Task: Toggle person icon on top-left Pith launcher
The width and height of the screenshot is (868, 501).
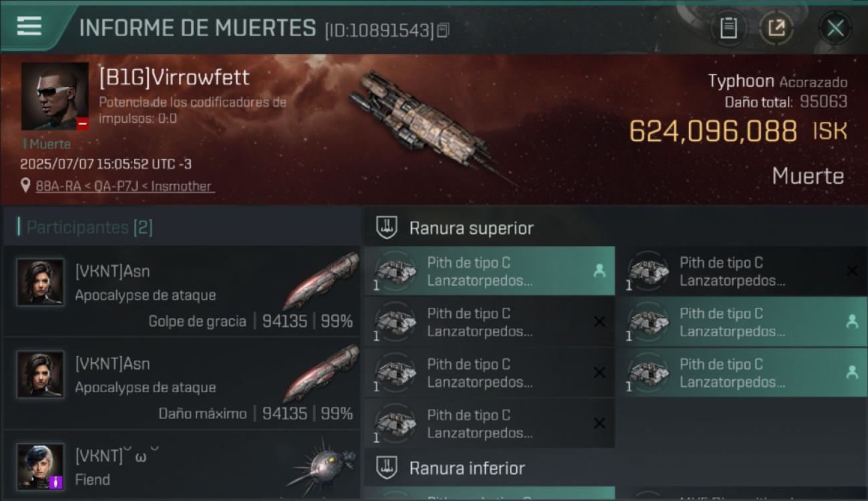Action: pyautogui.click(x=599, y=271)
